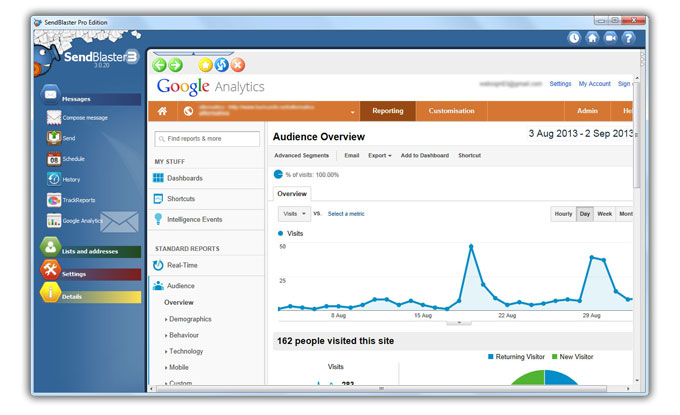This screenshot has width=680, height=415.
Task: Collapse the Audience reports section
Action: (x=173, y=286)
